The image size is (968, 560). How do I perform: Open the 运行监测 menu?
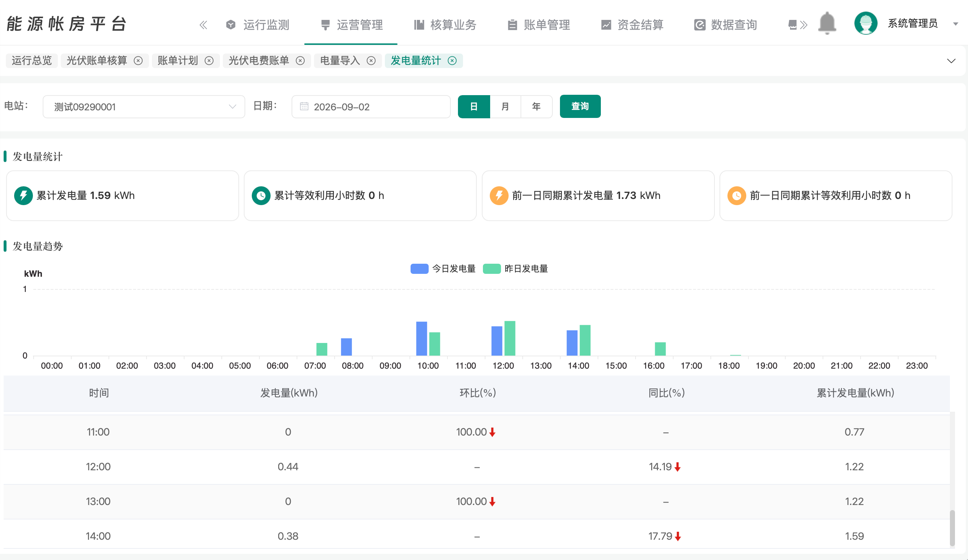point(257,25)
